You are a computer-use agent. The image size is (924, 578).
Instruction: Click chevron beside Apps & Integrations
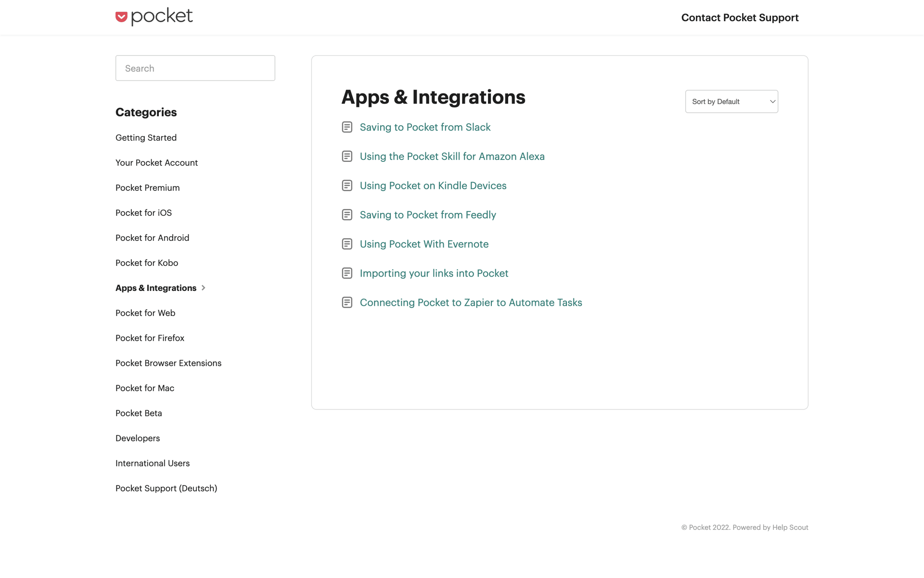click(204, 288)
